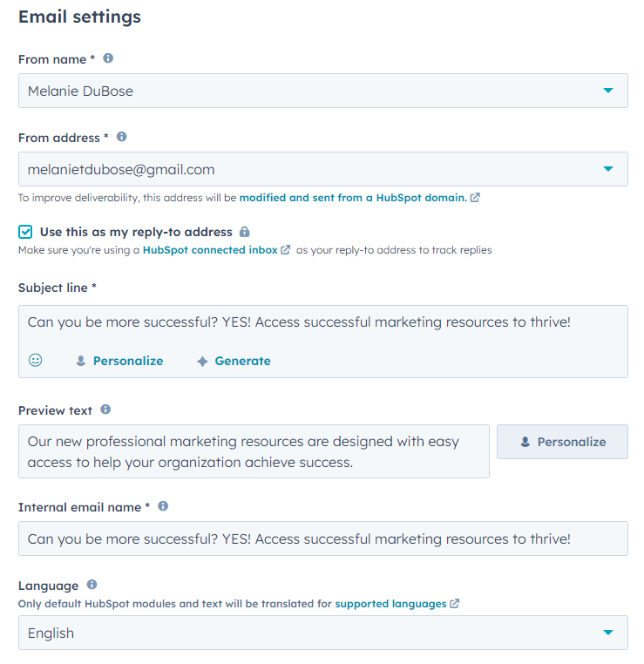Click the Language info icon
The image size is (644, 664).
point(92,585)
